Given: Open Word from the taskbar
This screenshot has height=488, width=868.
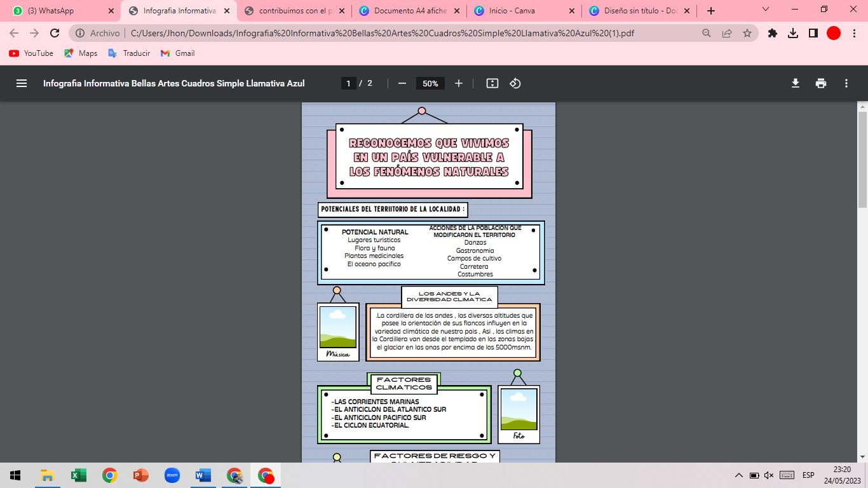Looking at the screenshot, I should click(203, 475).
